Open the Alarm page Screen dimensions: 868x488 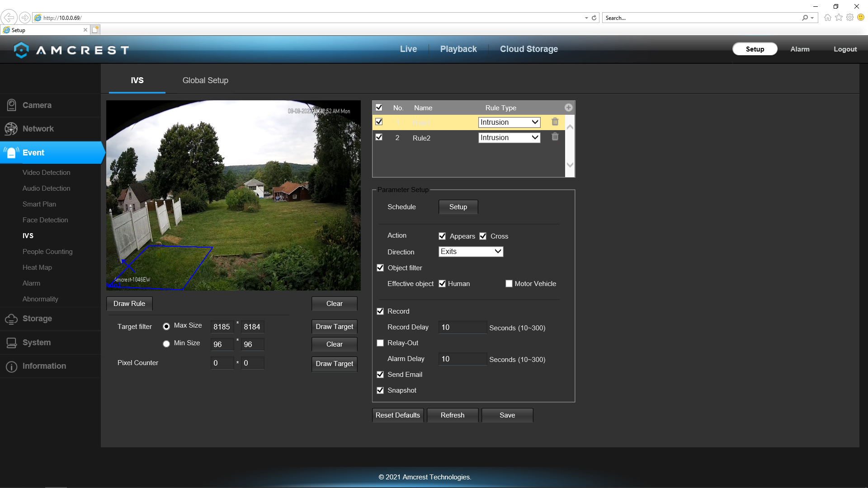(800, 49)
